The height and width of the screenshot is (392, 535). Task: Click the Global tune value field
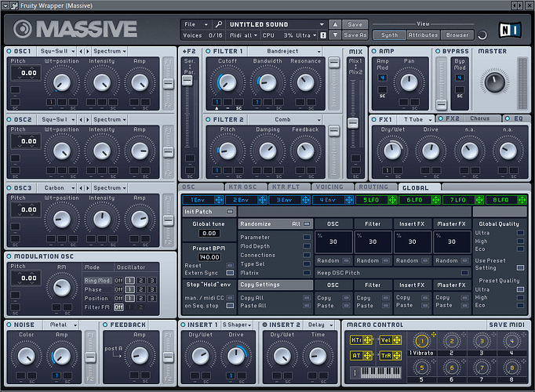tap(209, 233)
